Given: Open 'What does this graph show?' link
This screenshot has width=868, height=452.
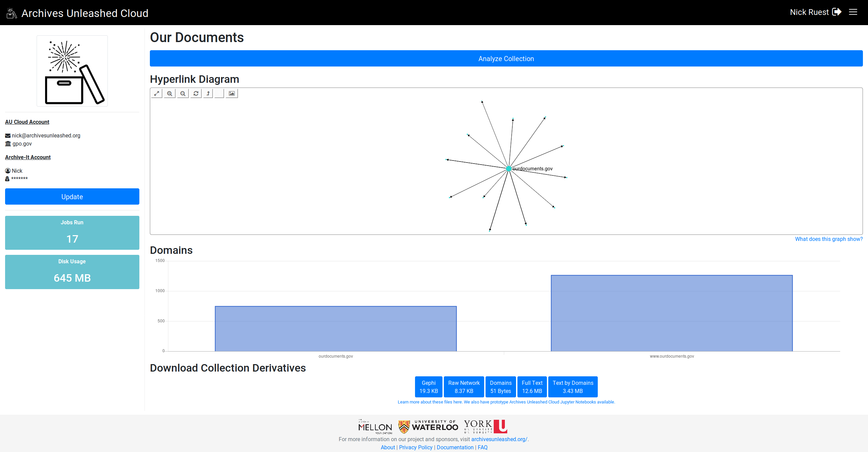Looking at the screenshot, I should pyautogui.click(x=829, y=239).
